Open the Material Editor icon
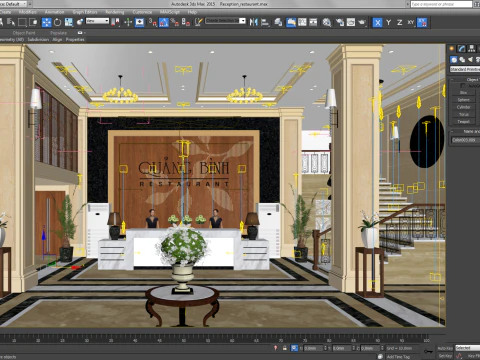The image size is (480, 360). click(327, 22)
